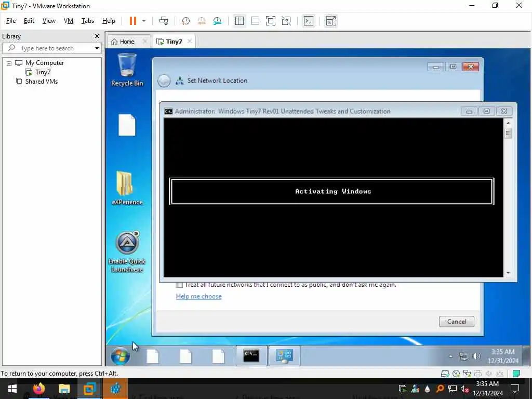Click the guest Show desktop strip
Screen dimensions: 532x399
tap(526, 356)
